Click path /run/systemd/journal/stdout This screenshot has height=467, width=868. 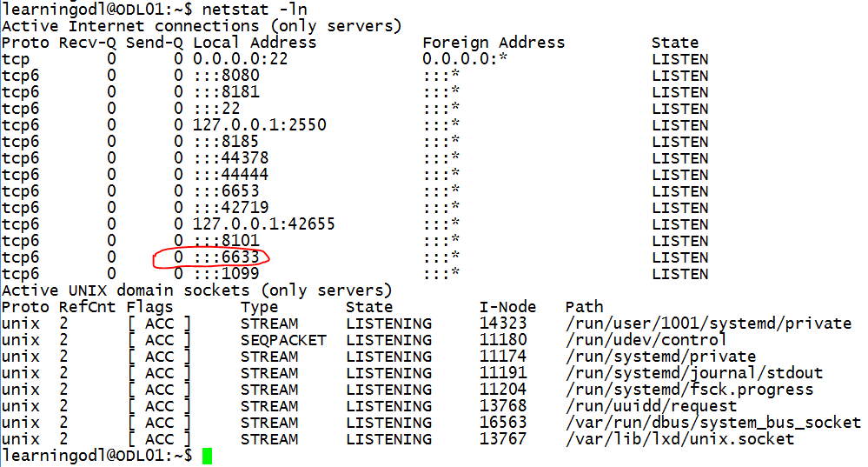tap(694, 373)
